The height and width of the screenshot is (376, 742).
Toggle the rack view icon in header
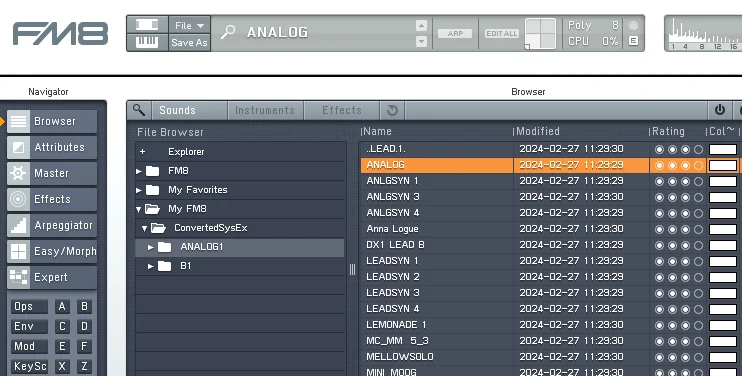tap(147, 25)
